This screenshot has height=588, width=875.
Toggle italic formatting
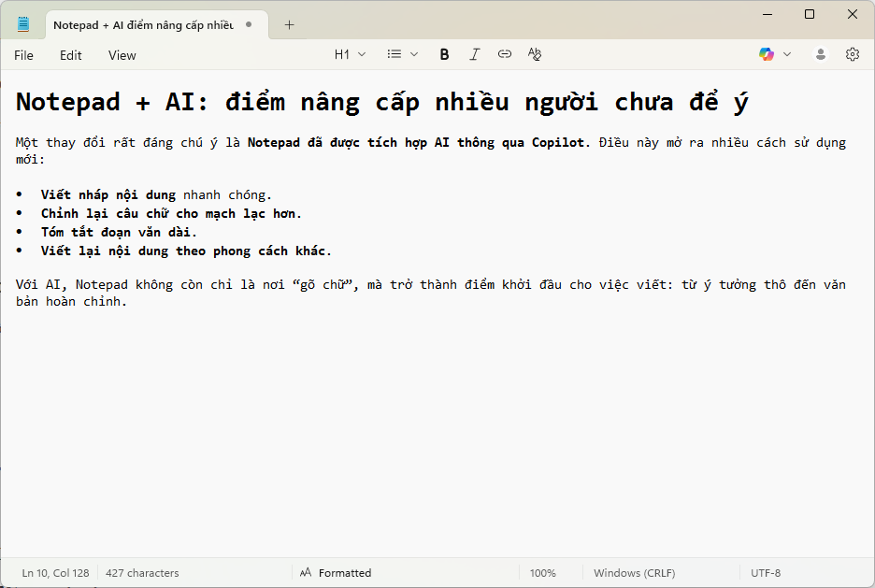(x=474, y=54)
